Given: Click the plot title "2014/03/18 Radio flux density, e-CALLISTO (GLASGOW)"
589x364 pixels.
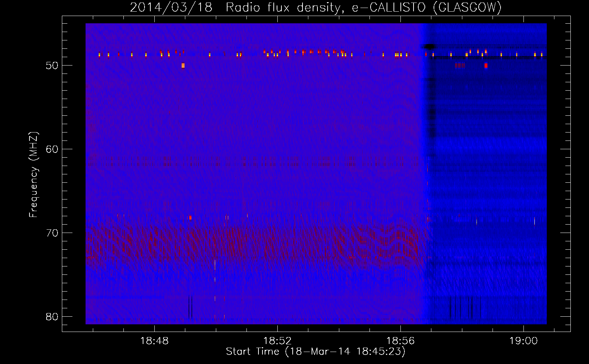Looking at the screenshot, I should click(316, 7).
